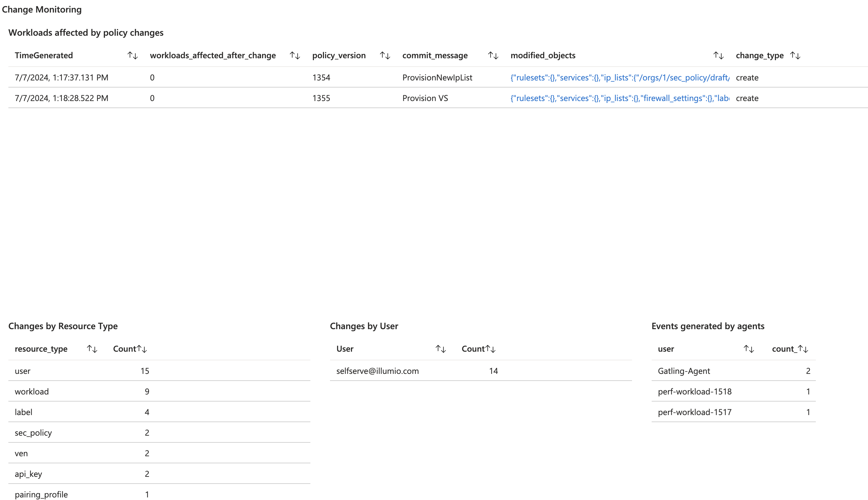Toggle sort order on the User column

pyautogui.click(x=441, y=348)
